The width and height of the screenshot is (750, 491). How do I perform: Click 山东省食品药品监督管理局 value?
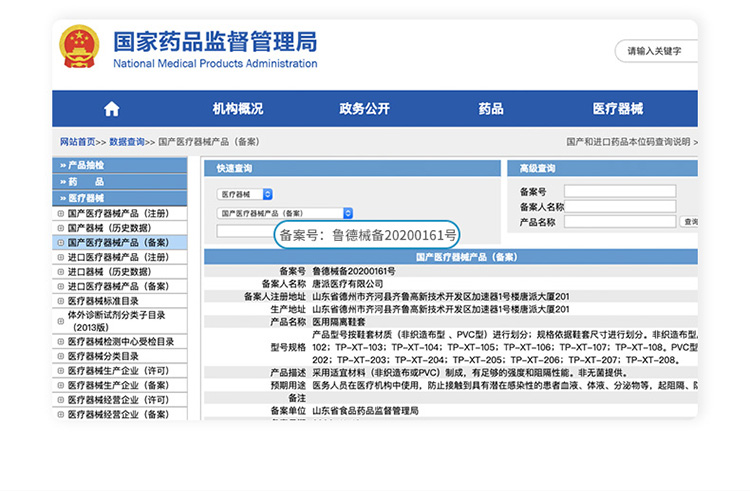coord(365,411)
